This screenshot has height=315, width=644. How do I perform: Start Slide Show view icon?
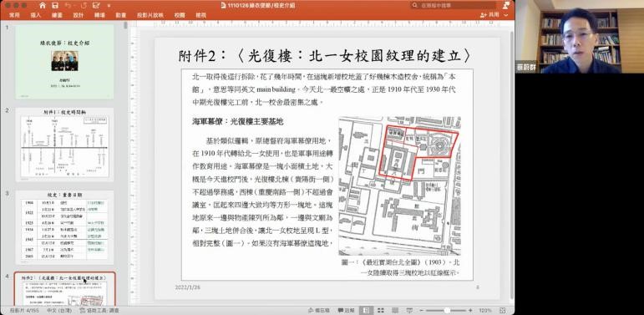point(409,311)
